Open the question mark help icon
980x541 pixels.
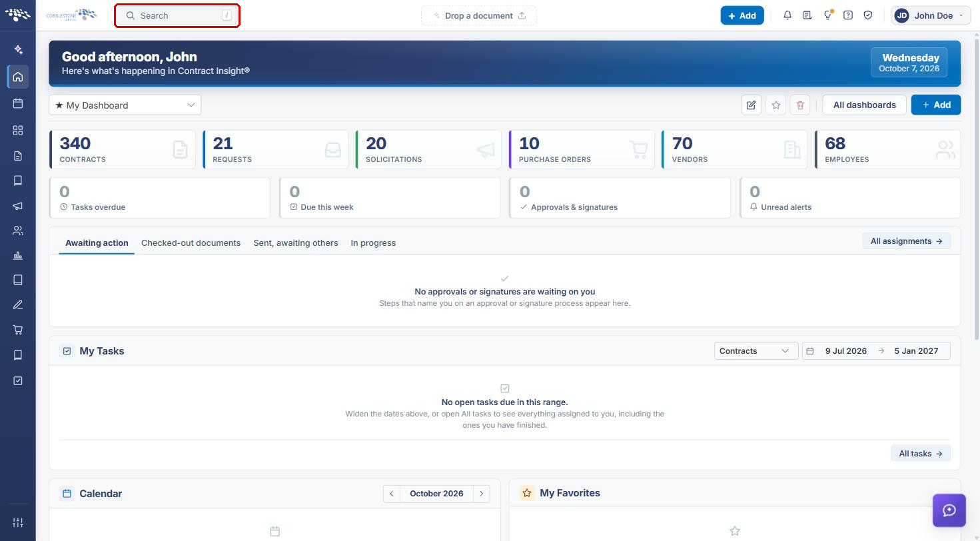pos(848,15)
